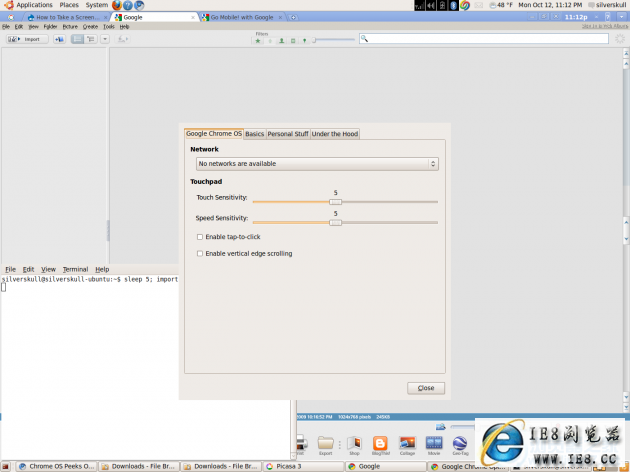The width and height of the screenshot is (630, 472).
Task: Click the add-to-album icon next to Import
Action: tap(59, 39)
